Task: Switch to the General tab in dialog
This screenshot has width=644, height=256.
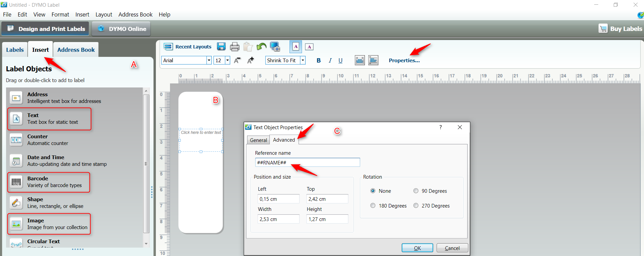Action: point(259,140)
